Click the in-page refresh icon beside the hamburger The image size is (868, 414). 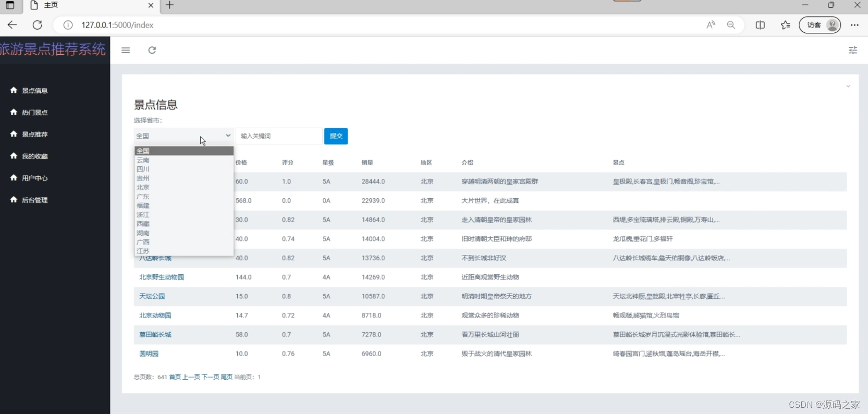tap(152, 50)
